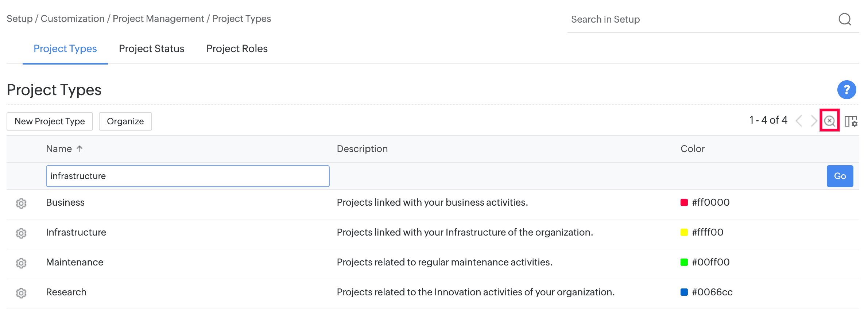Viewport: 868px width, 326px height.
Task: Go to the previous page arrow
Action: pos(799,121)
